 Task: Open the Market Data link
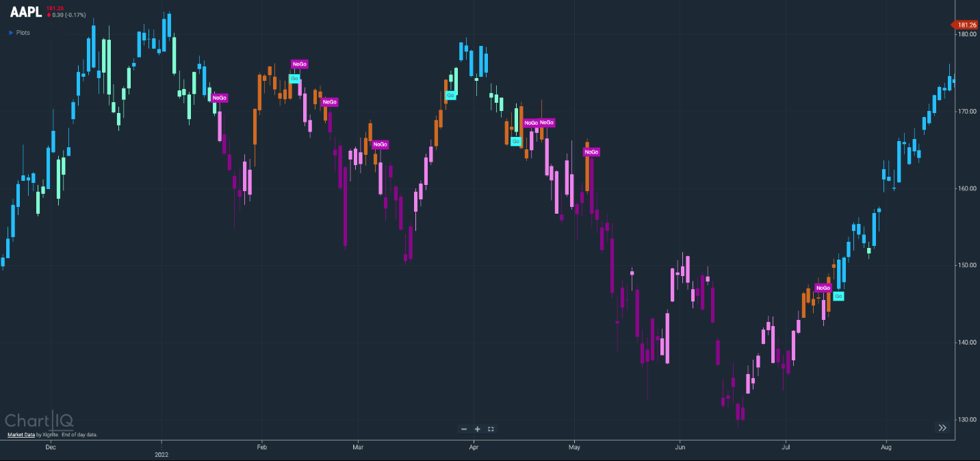point(21,435)
